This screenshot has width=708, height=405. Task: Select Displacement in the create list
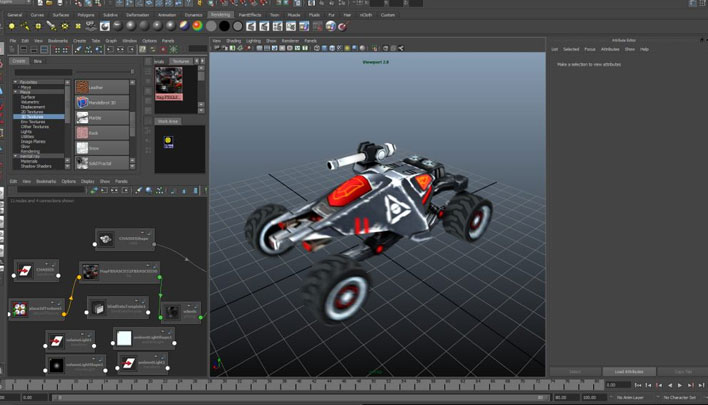pos(33,107)
